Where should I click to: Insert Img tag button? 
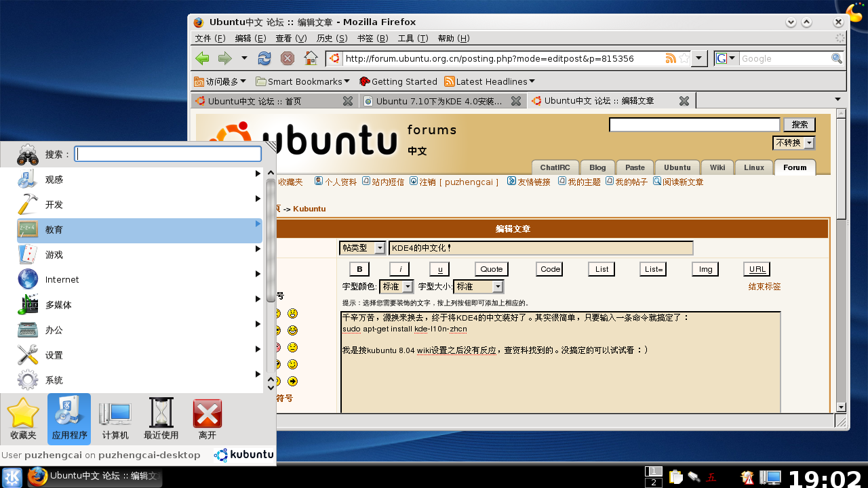(705, 269)
